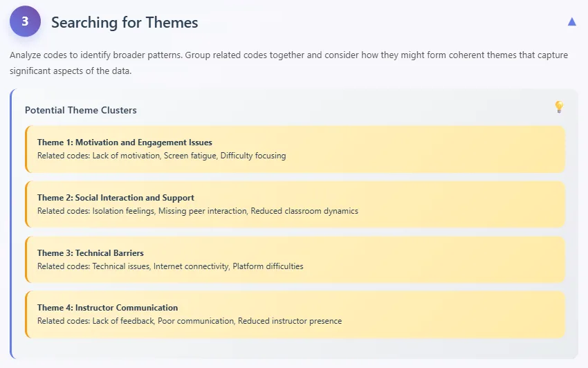
Task: Choose the Theme 3: Technical Barriers title
Action: tap(91, 253)
